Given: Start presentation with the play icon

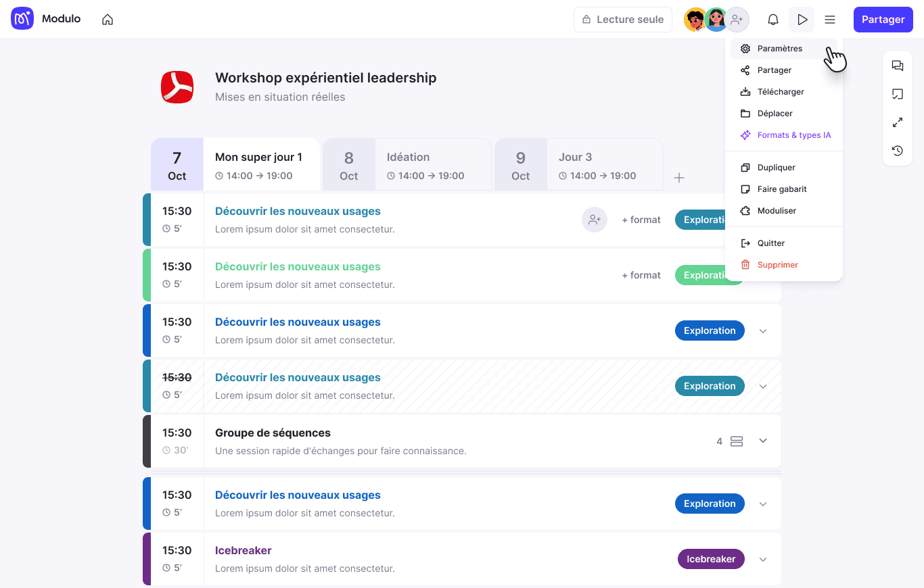Looking at the screenshot, I should tap(802, 20).
